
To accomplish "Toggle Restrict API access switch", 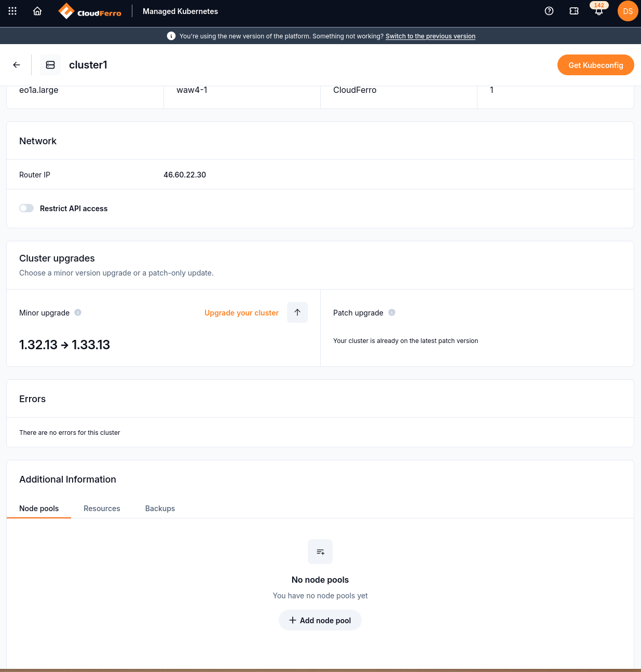I will 26,208.
